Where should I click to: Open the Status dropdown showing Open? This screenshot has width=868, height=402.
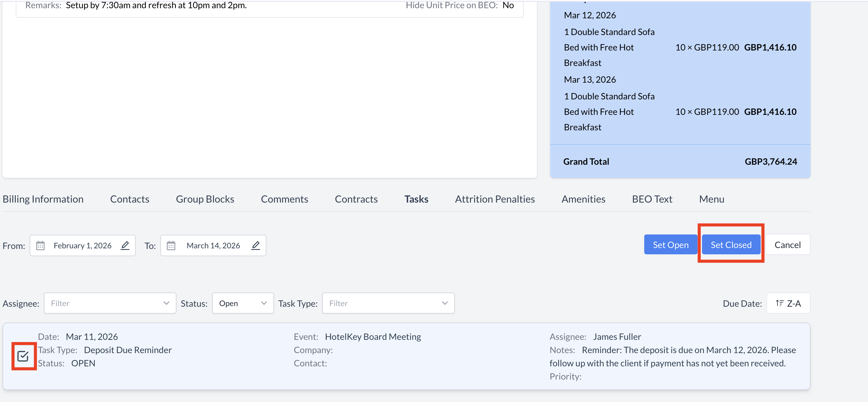(x=243, y=303)
